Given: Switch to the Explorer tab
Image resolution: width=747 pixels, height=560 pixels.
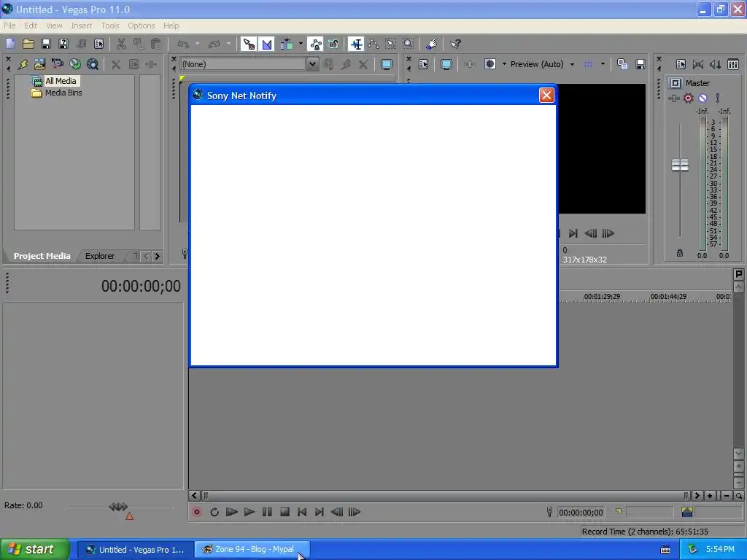Looking at the screenshot, I should pyautogui.click(x=99, y=256).
